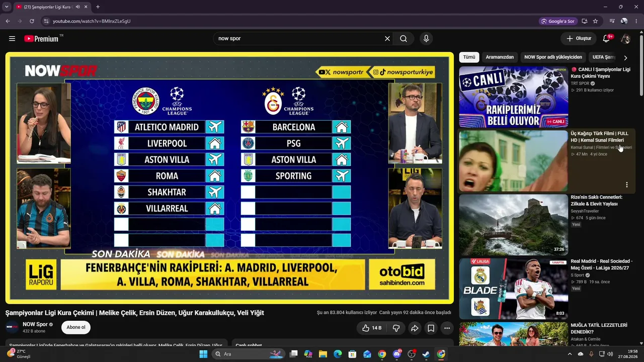Select NOW Spor adlı yükleyiciden chip
Image resolution: width=644 pixels, height=362 pixels.
553,57
